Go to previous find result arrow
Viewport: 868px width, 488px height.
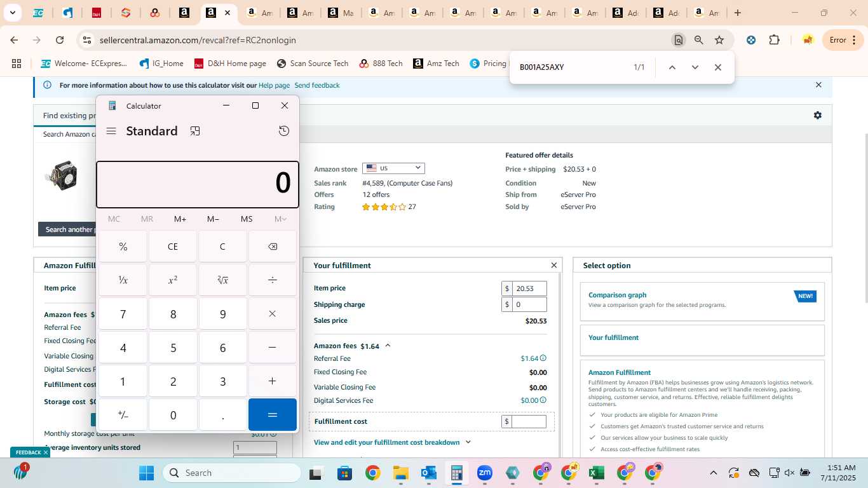click(672, 67)
